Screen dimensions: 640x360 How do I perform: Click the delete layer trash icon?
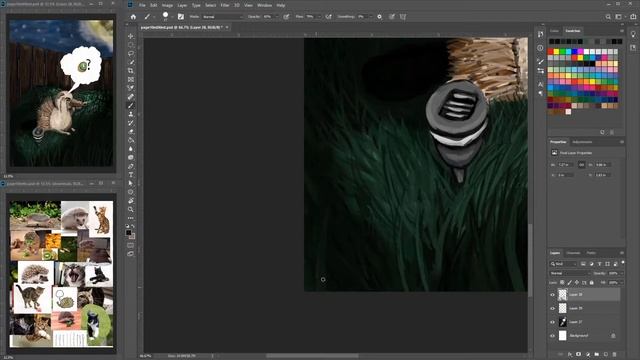click(x=615, y=354)
